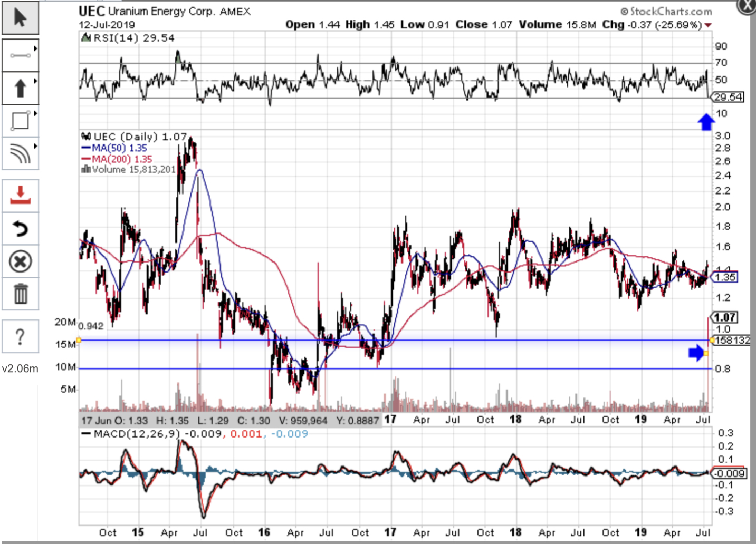The height and width of the screenshot is (544, 756).
Task: Click the MACD(12,26,9) indicator label
Action: tap(136, 434)
